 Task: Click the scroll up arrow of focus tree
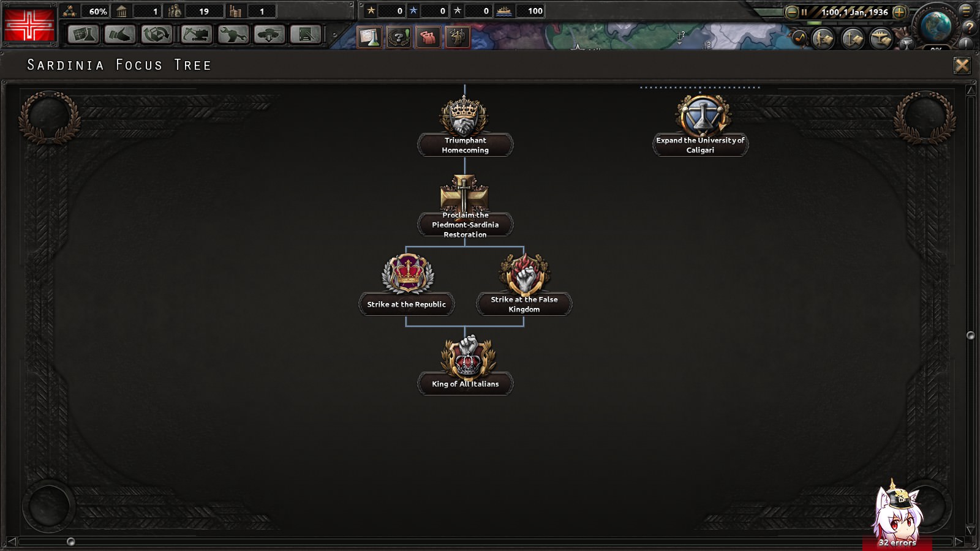(x=970, y=90)
